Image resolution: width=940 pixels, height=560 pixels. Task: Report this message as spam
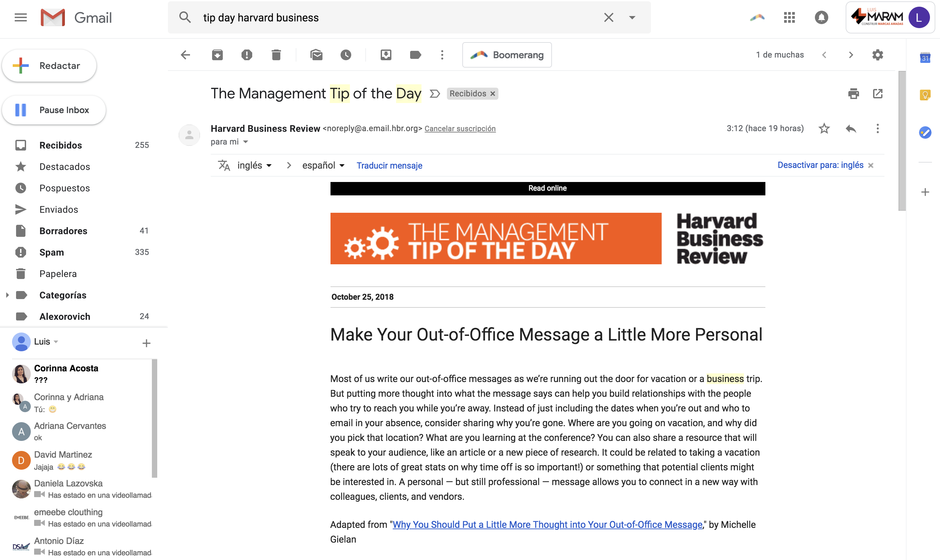click(x=247, y=55)
